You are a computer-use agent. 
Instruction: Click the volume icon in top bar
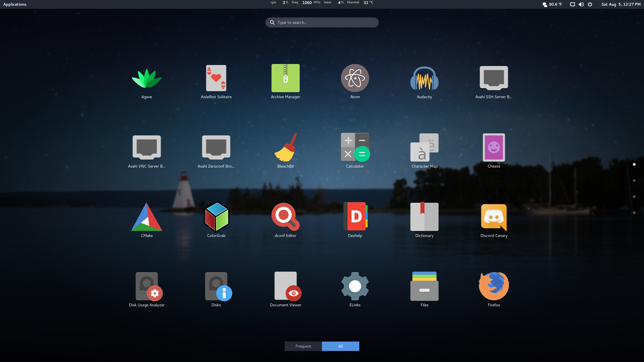(x=581, y=4)
